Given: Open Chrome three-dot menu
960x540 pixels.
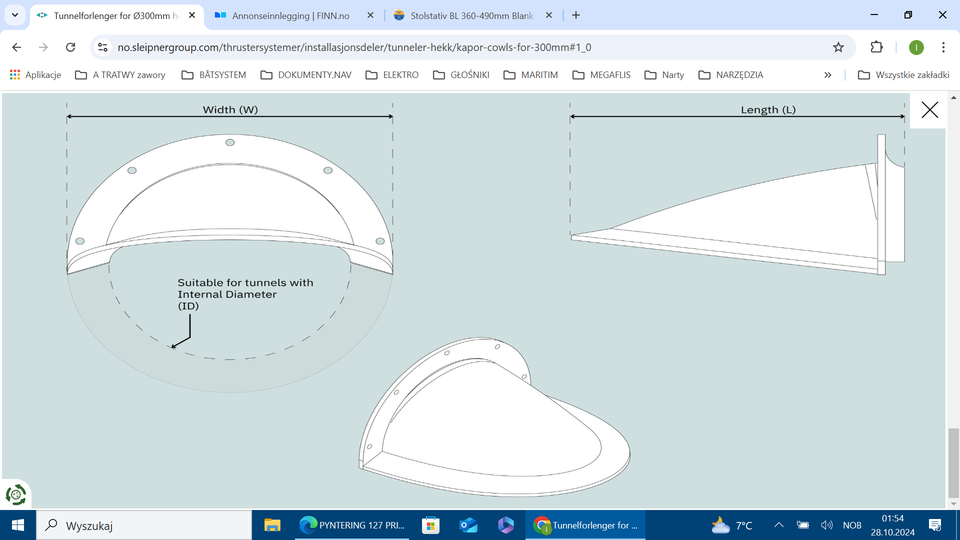Looking at the screenshot, I should point(943,47).
